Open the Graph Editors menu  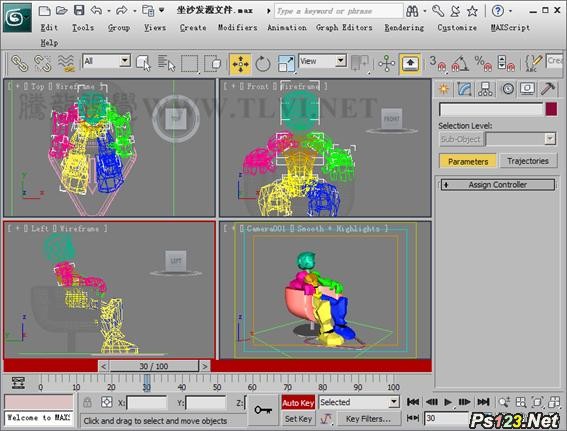point(344,27)
